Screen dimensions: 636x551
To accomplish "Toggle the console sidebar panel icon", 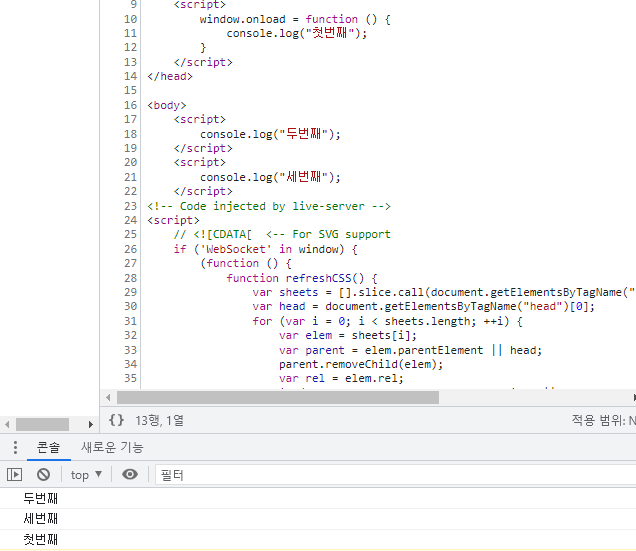I will (15, 474).
